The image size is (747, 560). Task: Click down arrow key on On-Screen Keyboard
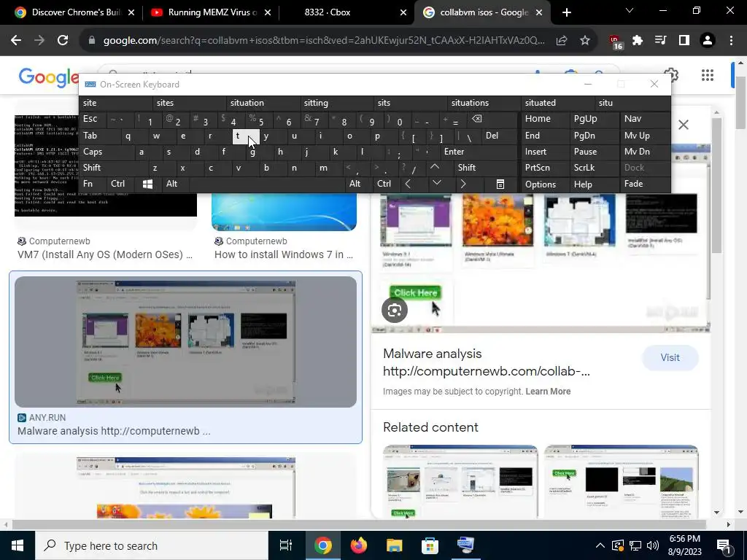[x=436, y=183]
